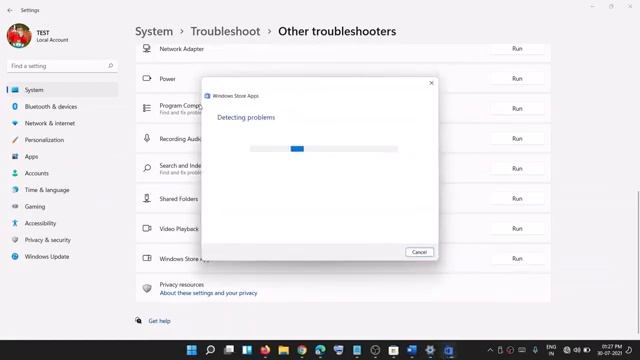The image size is (640, 360).
Task: Run the Windows Store Apps troubleshooter
Action: click(x=517, y=259)
